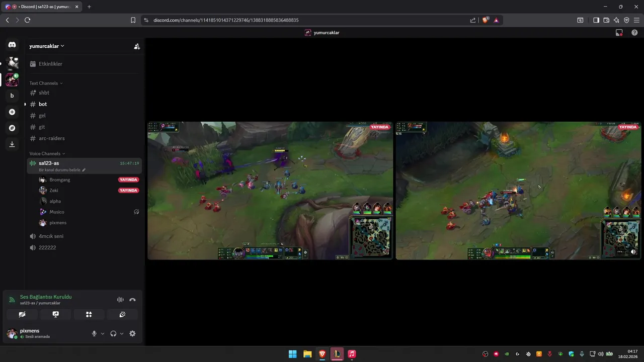Join the 4mcık seni voice channel
The height and width of the screenshot is (362, 644).
pos(85,236)
